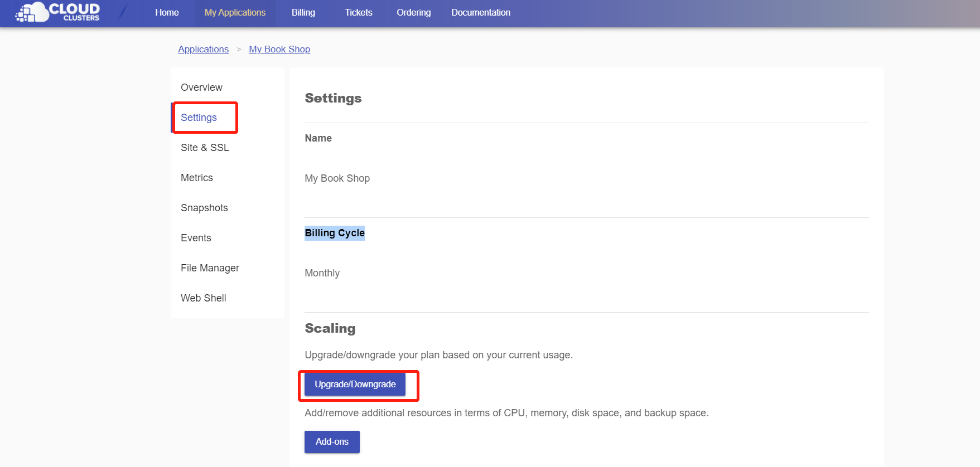Open File Manager sidebar item
The image size is (980, 467).
[228, 268]
